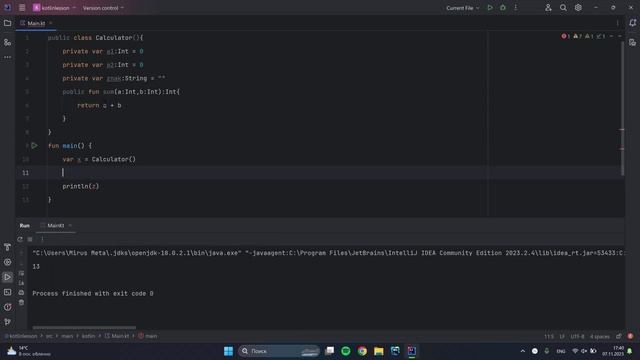This screenshot has width=640, height=360.
Task: Click the IntelliJ IDEA taskbar icon
Action: pos(412,351)
